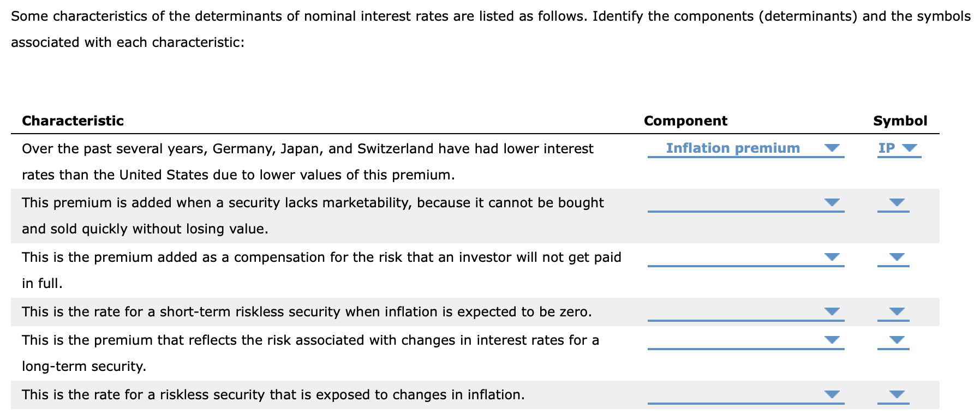Screen dimensions: 980x420
Task: Click the IP symbol label
Action: [887, 148]
